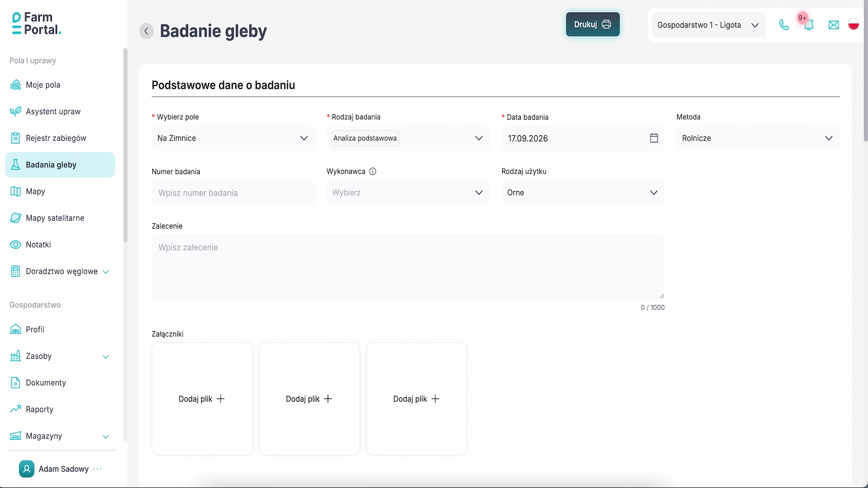
Task: Open the notifications bell icon
Action: click(x=809, y=25)
